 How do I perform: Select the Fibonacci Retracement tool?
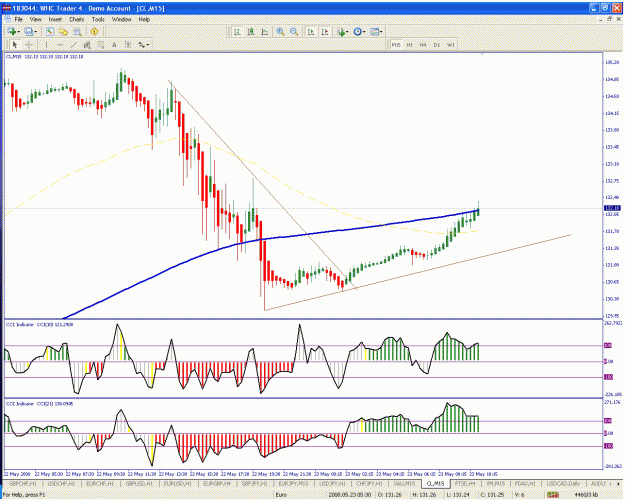100,45
